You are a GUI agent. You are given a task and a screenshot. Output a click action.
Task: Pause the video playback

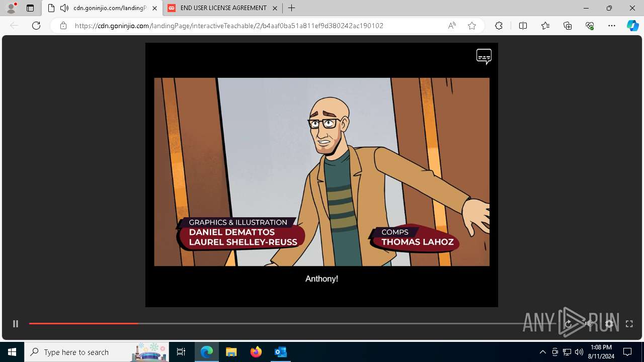pyautogui.click(x=16, y=324)
